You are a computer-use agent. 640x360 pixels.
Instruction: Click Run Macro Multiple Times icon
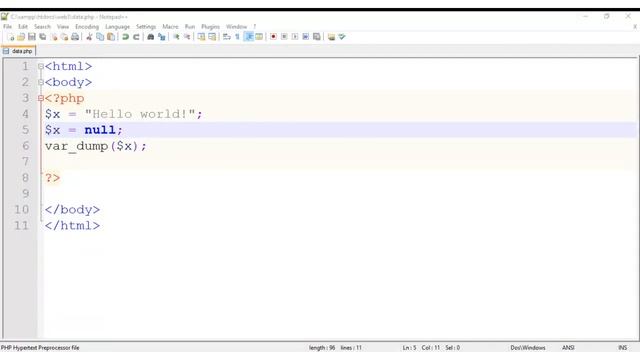click(306, 37)
